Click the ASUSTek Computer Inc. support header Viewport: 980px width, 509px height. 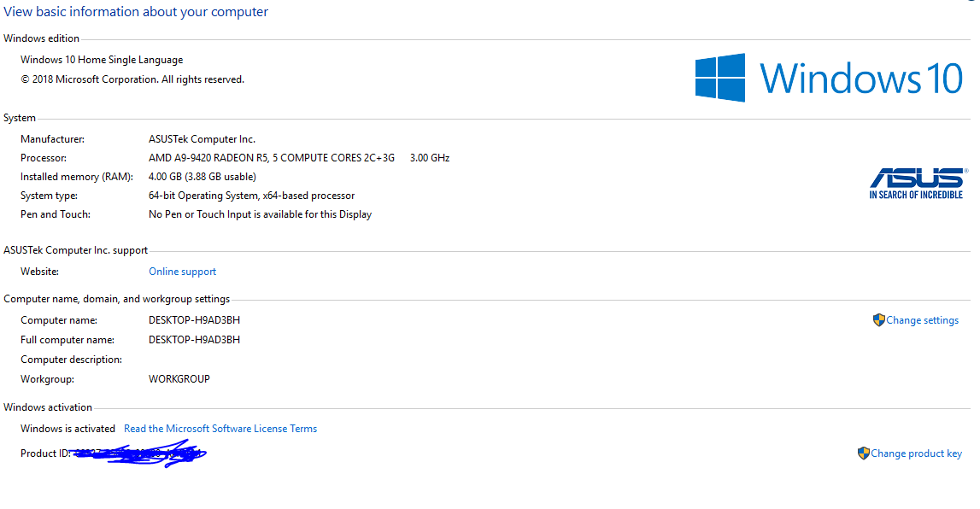click(75, 249)
